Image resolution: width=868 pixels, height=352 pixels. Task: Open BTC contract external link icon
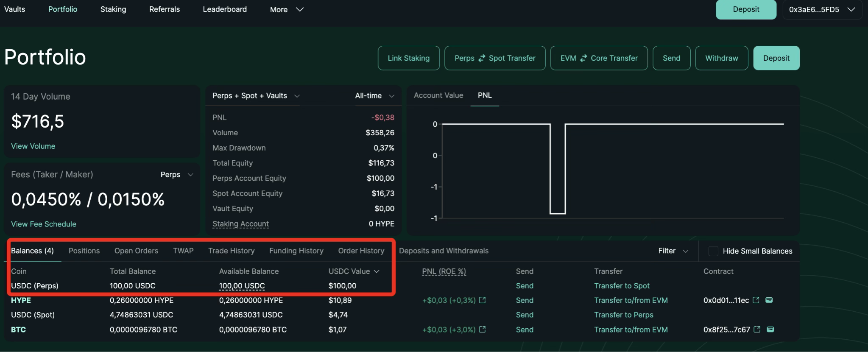(x=757, y=330)
